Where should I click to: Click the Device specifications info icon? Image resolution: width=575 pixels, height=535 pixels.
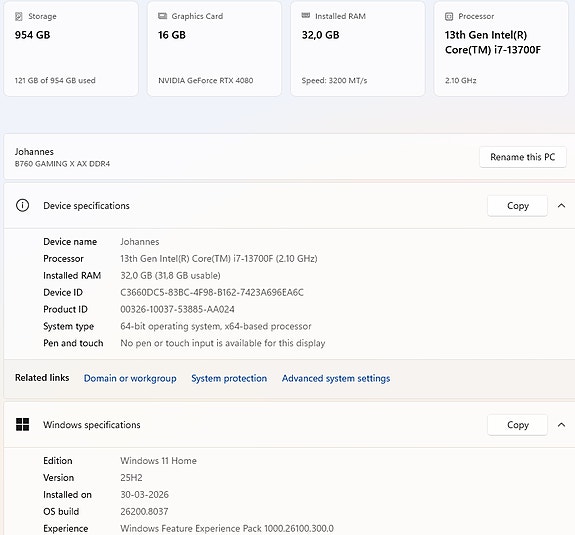22,205
